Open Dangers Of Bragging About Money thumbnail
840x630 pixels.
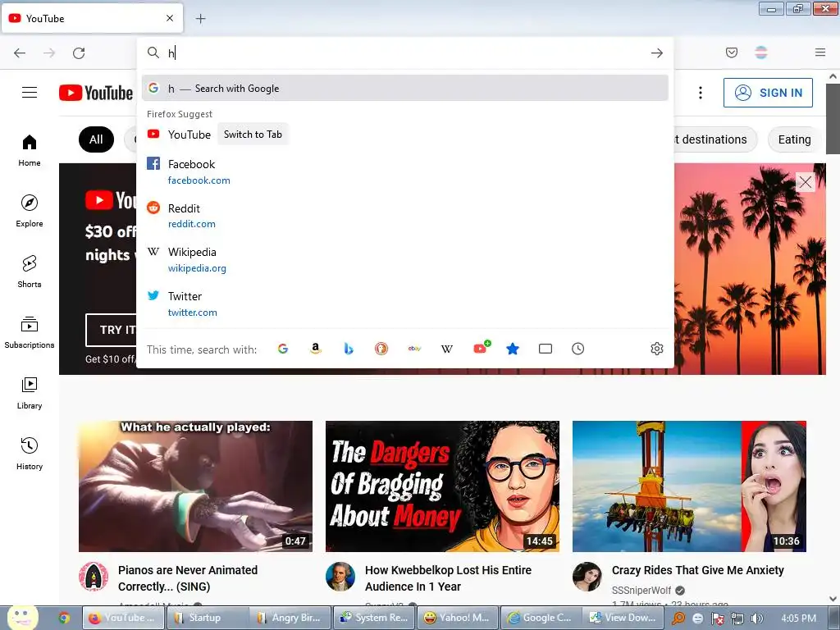click(442, 486)
